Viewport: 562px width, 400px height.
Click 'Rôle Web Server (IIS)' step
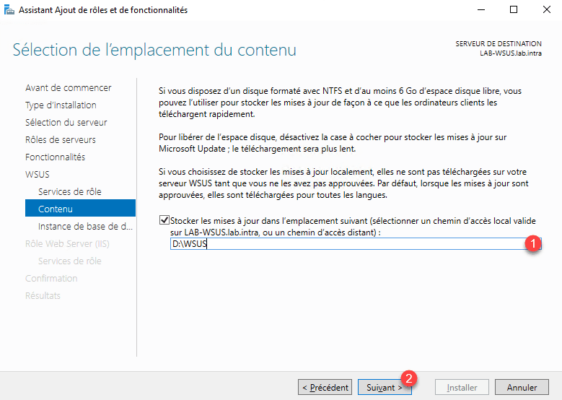click(x=67, y=244)
